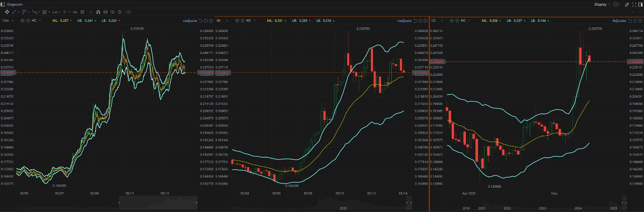Zoom out on the 4h chart
The width and height of the screenshot is (644, 212).
[420, 20]
